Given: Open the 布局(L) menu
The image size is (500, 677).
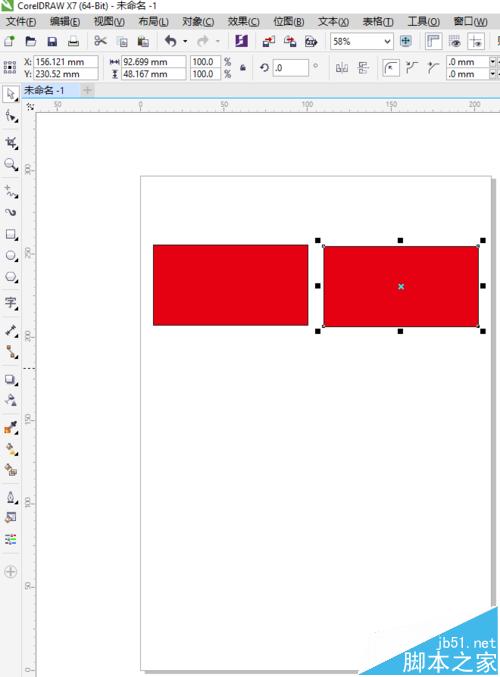Looking at the screenshot, I should (153, 22).
